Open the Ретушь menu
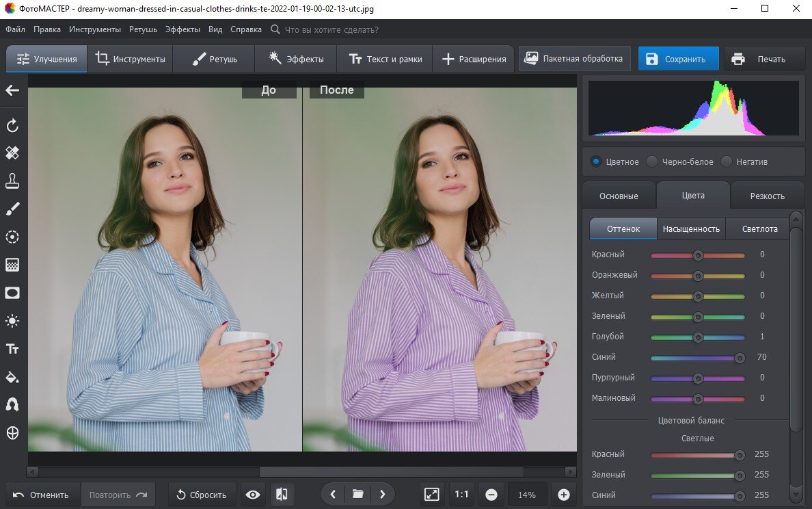The height and width of the screenshot is (509, 812). point(143,29)
